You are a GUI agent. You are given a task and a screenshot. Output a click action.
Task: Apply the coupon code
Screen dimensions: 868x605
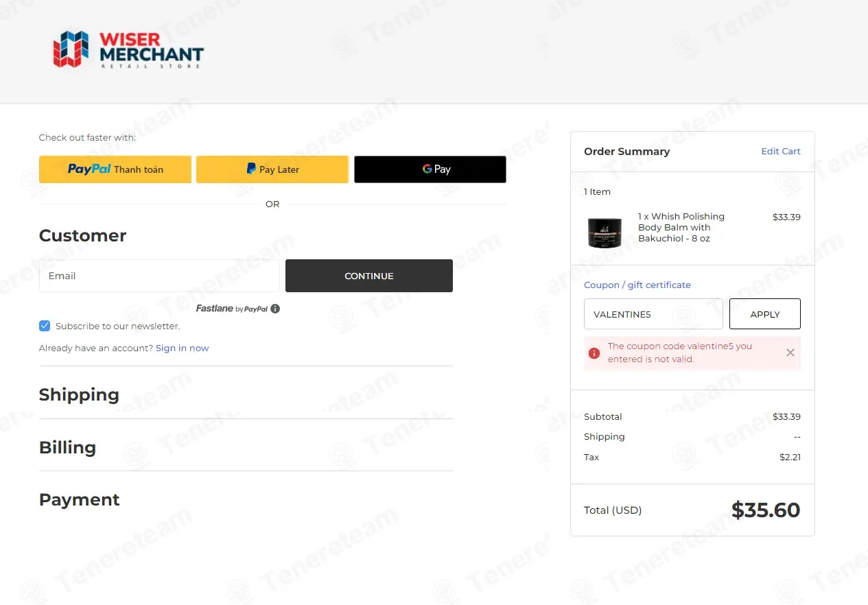[765, 314]
